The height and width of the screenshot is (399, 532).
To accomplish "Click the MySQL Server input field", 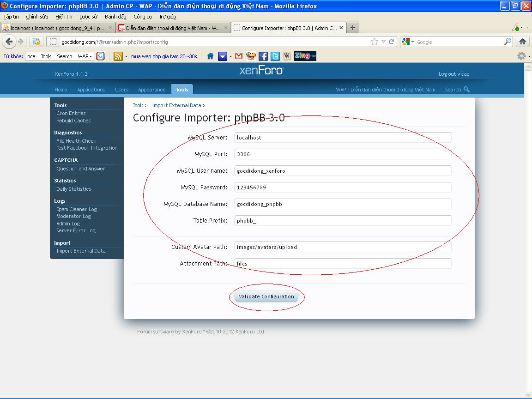I will pyautogui.click(x=343, y=138).
